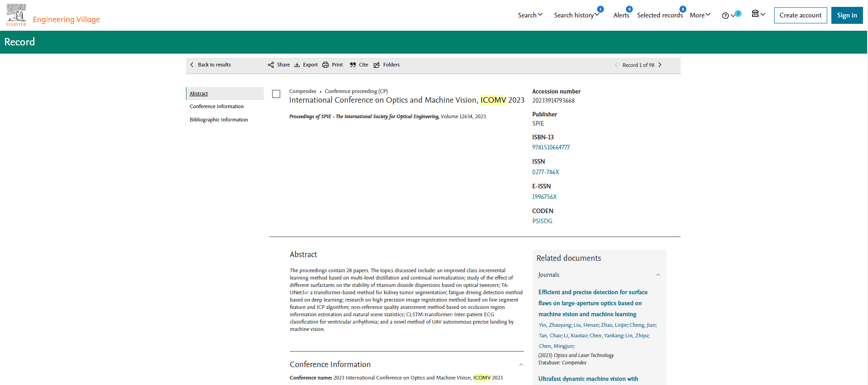Open the Alerts menu item
The height and width of the screenshot is (385, 868).
pyautogui.click(x=621, y=15)
